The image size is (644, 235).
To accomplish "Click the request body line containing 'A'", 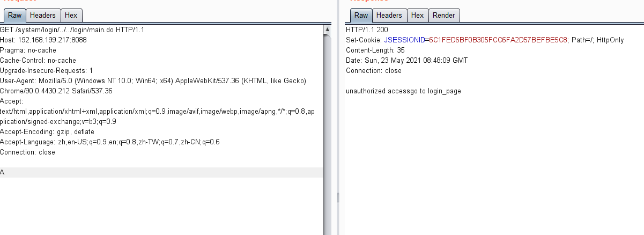I will coord(3,172).
